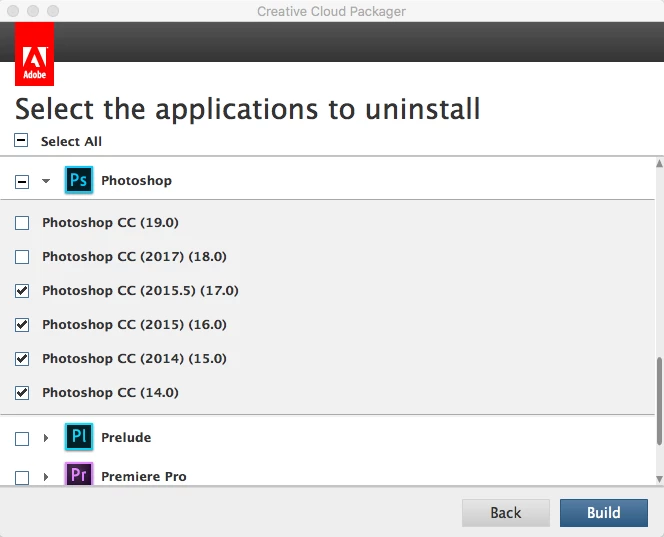The width and height of the screenshot is (664, 537).
Task: Click the 'Photoshop CC (2014) (15.0)' label
Action: tap(134, 358)
